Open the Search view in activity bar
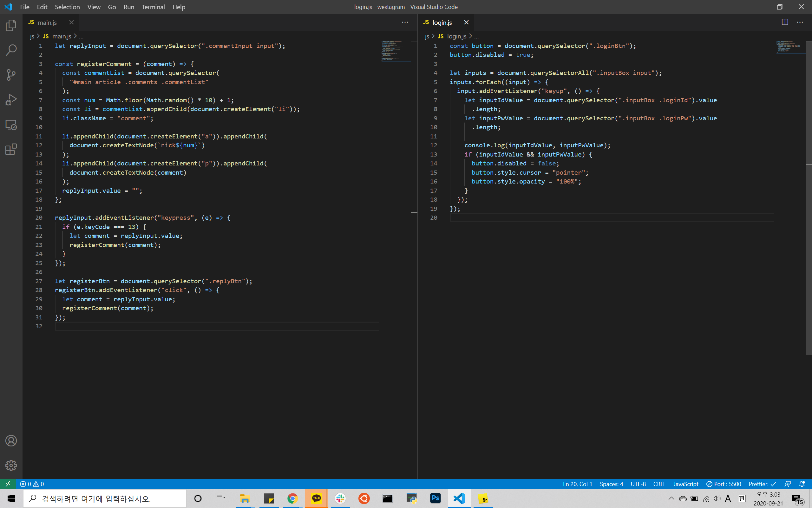The width and height of the screenshot is (812, 508). [x=11, y=50]
